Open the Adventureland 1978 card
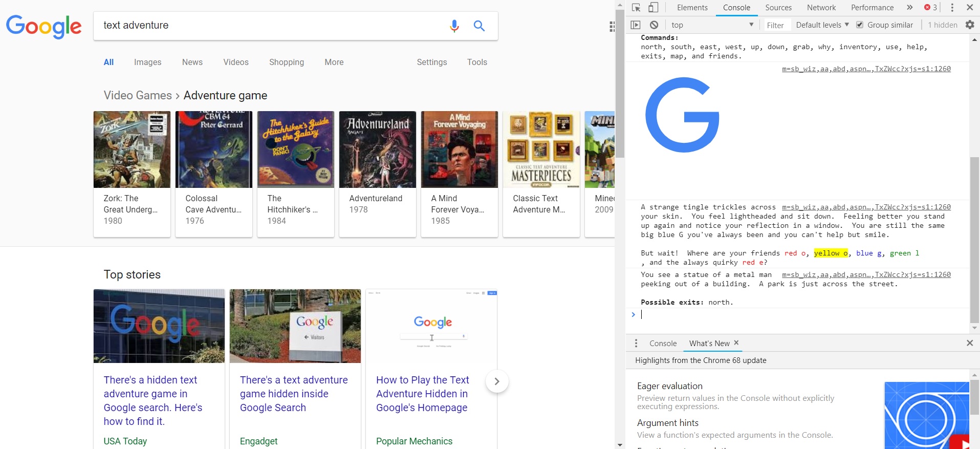 (x=378, y=174)
